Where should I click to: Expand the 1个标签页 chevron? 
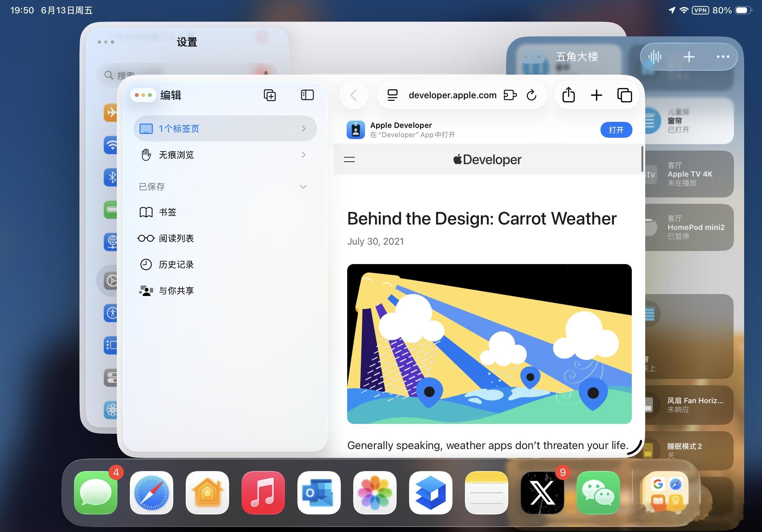(x=303, y=129)
